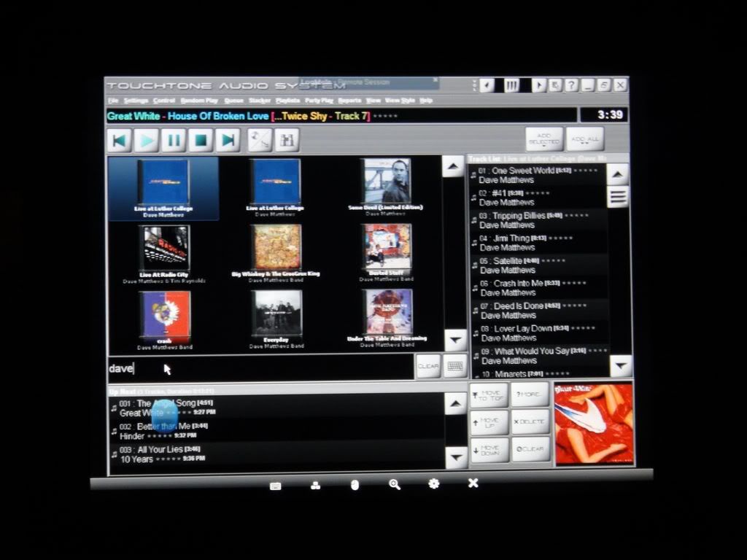Click the Great White now-playing album art
This screenshot has width=747, height=560.
tap(594, 424)
